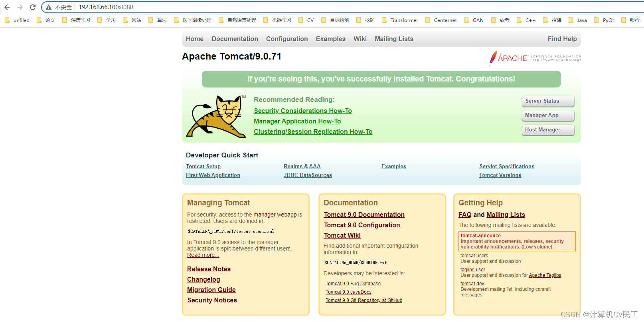This screenshot has height=322, width=644.
Task: Open the 网站 bookmarks folder
Action: pos(132,20)
